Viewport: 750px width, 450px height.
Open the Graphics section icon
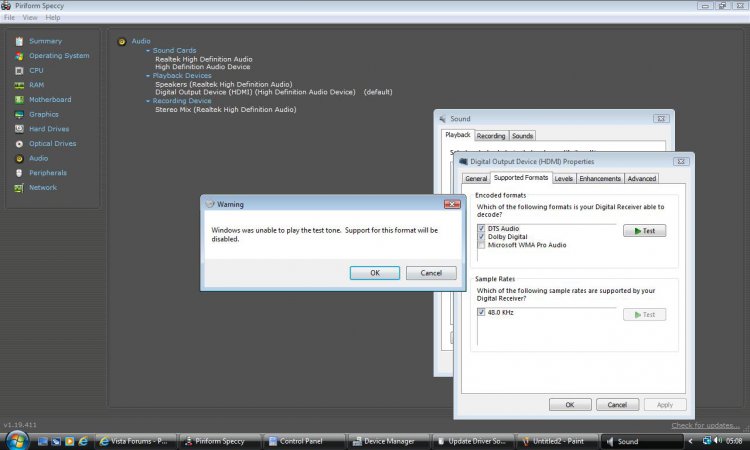click(19, 115)
